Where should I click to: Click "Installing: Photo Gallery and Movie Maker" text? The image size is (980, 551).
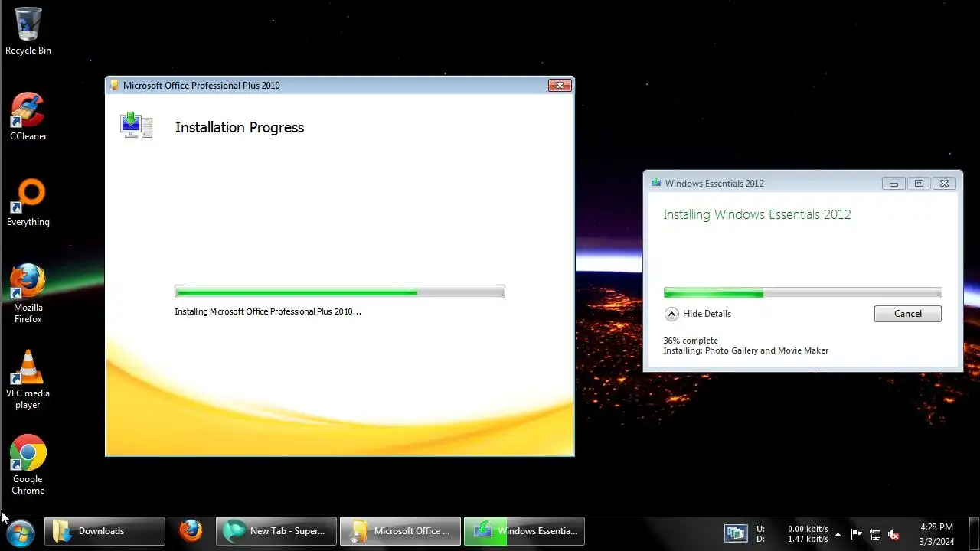click(746, 350)
